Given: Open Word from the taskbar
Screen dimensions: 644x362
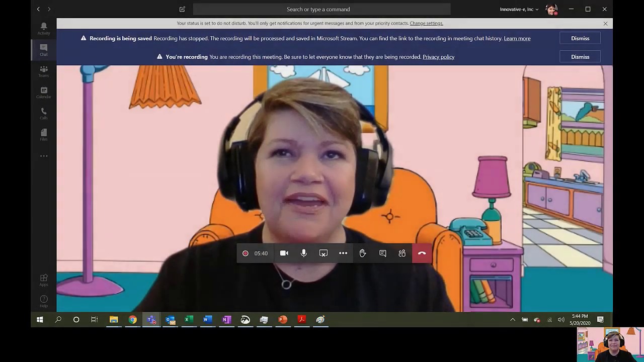Looking at the screenshot, I should (207, 319).
